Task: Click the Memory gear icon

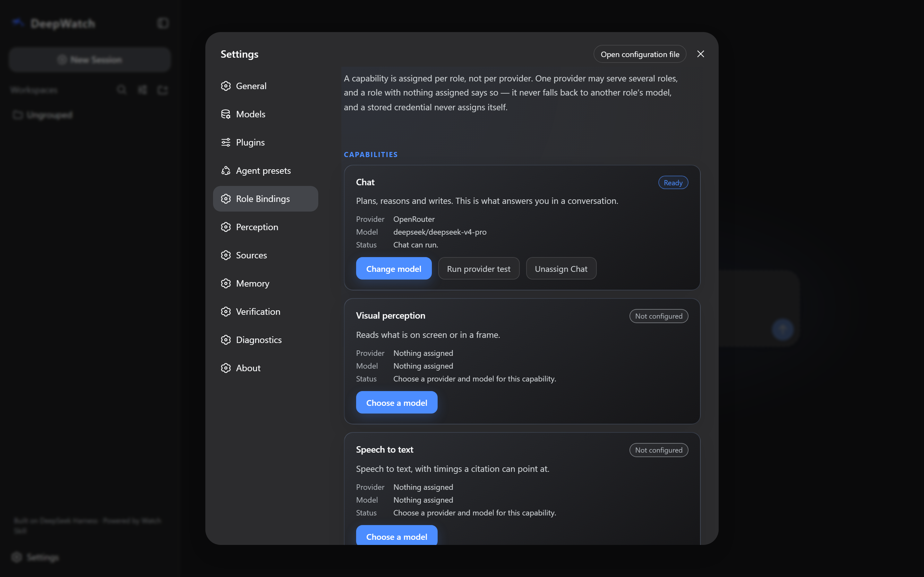Action: (x=226, y=284)
